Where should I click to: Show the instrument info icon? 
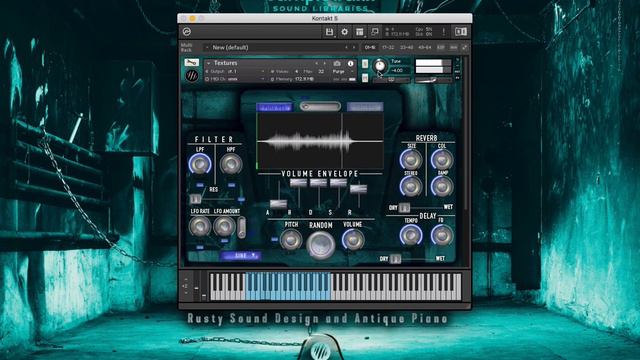[x=350, y=63]
